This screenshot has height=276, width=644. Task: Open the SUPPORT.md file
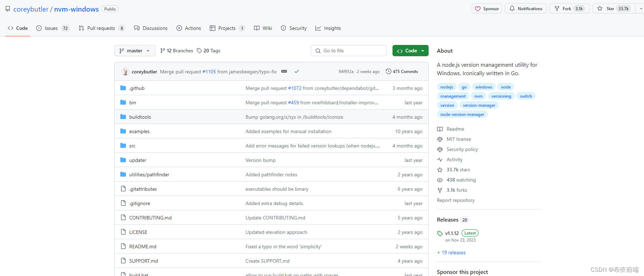(x=143, y=261)
